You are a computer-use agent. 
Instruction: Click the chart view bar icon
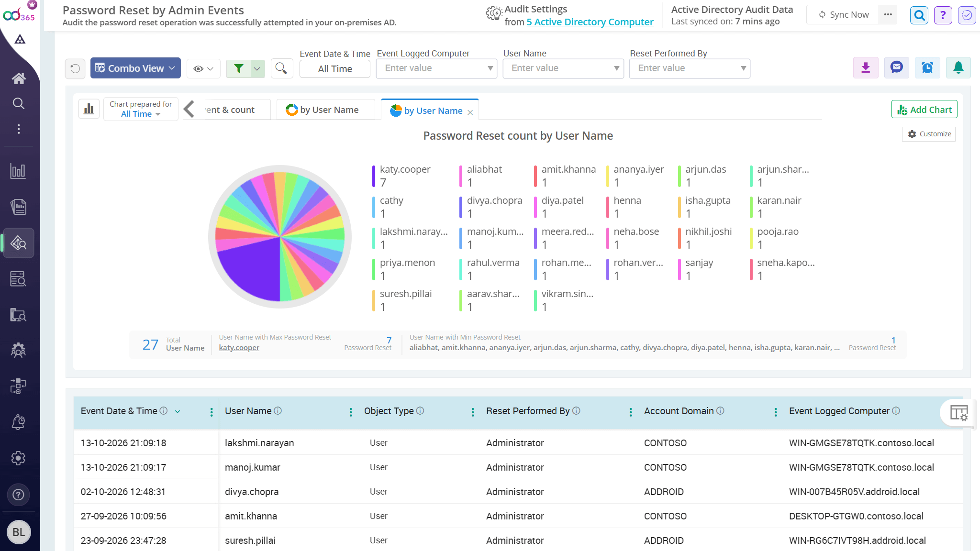(x=89, y=109)
